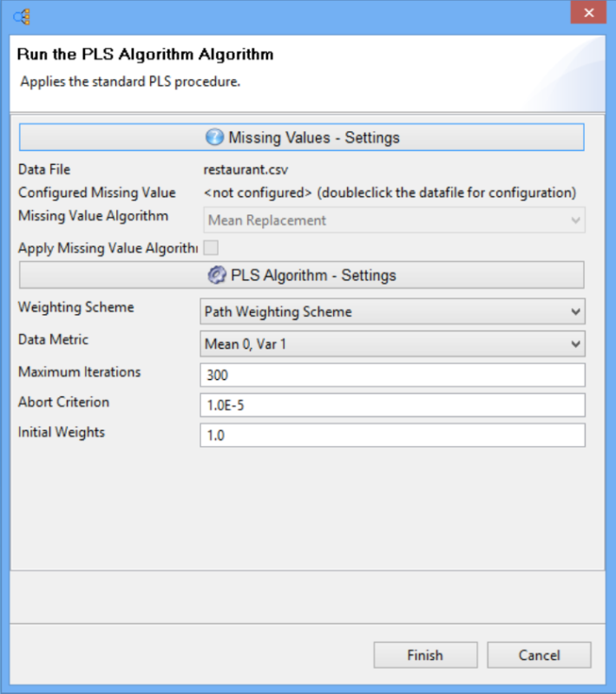The height and width of the screenshot is (694, 616).
Task: Expand the Data Metric dropdown
Action: pyautogui.click(x=392, y=344)
